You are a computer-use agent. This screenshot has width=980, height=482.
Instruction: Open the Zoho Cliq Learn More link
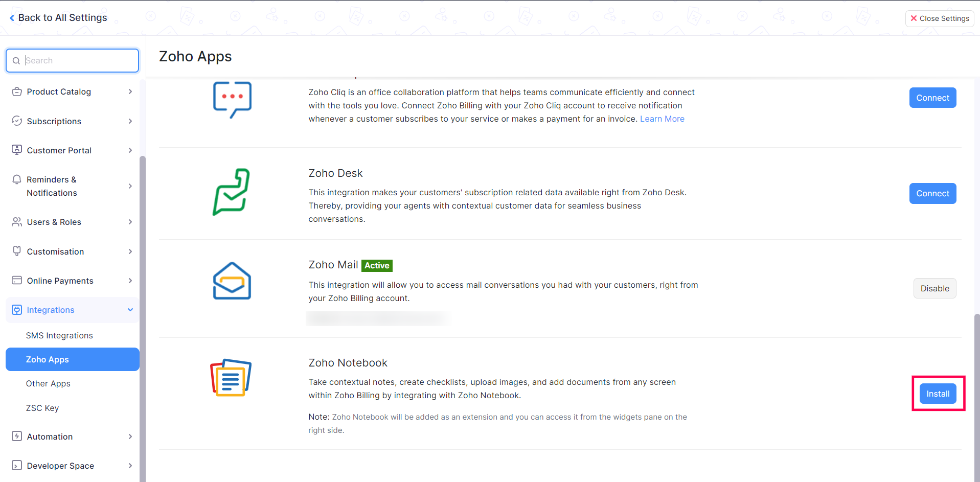[662, 119]
